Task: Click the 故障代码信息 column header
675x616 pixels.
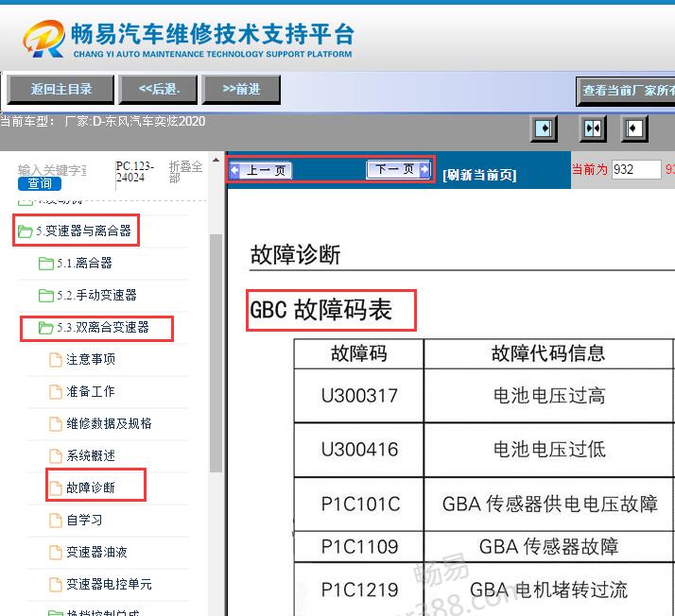Action: point(549,353)
